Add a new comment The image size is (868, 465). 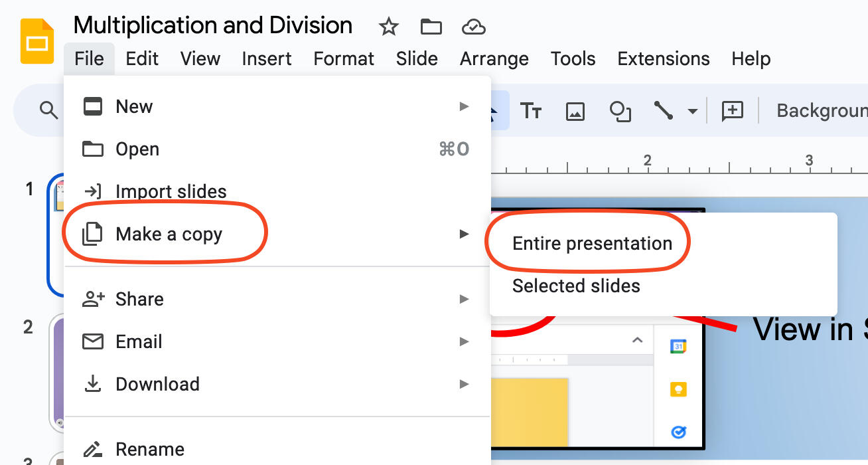tap(732, 110)
